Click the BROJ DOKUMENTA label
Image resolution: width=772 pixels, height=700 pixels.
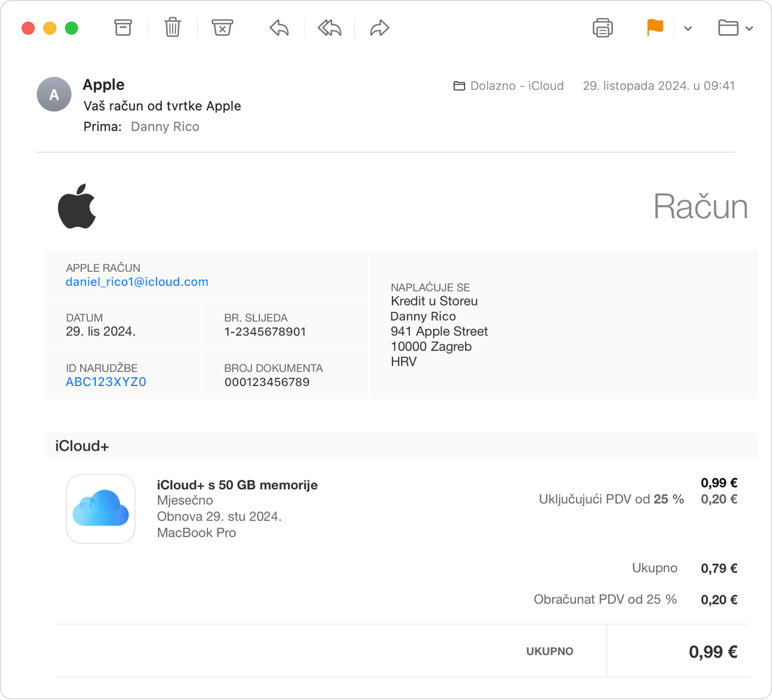[x=273, y=368]
